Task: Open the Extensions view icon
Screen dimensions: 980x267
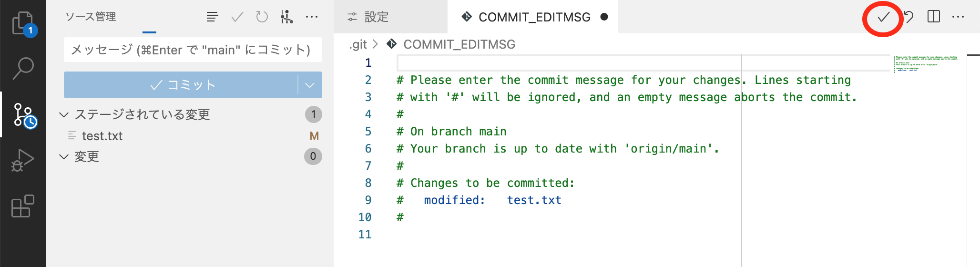Action: coord(23,206)
